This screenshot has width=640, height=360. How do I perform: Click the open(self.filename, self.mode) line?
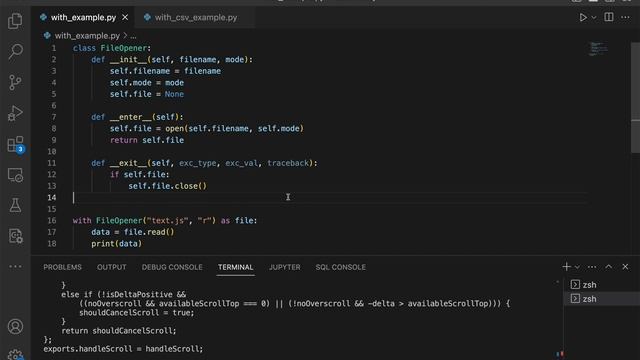click(207, 129)
